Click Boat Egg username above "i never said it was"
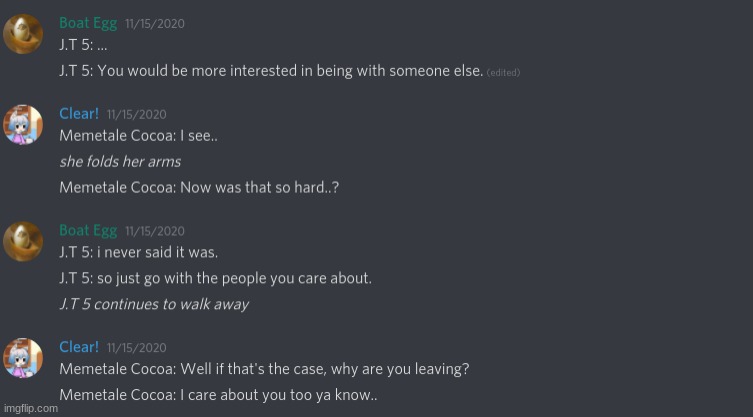753x417 pixels. (88, 230)
